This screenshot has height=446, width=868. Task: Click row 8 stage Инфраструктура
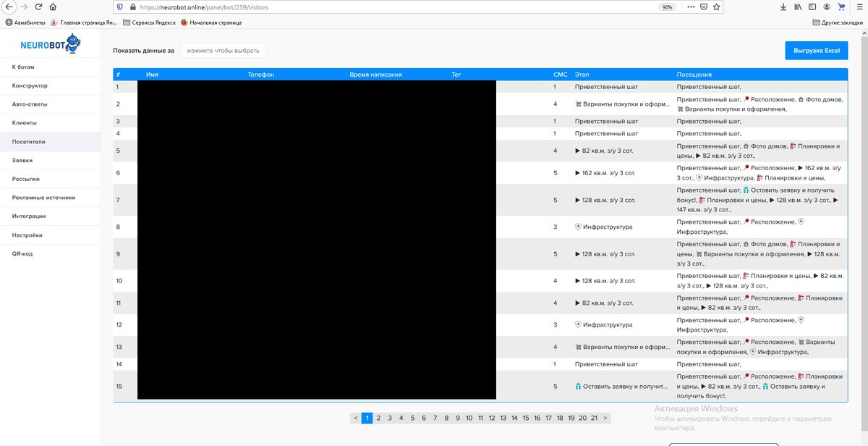coord(603,227)
